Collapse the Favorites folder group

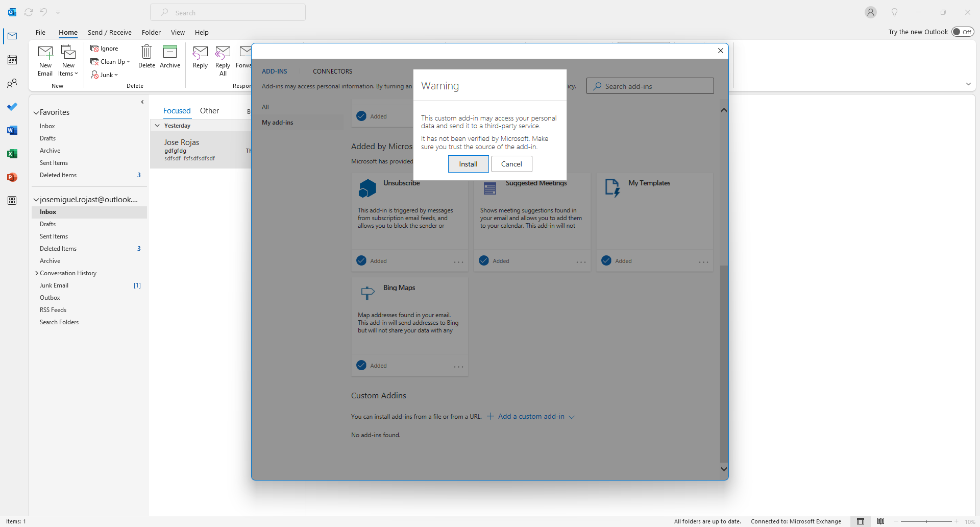36,112
